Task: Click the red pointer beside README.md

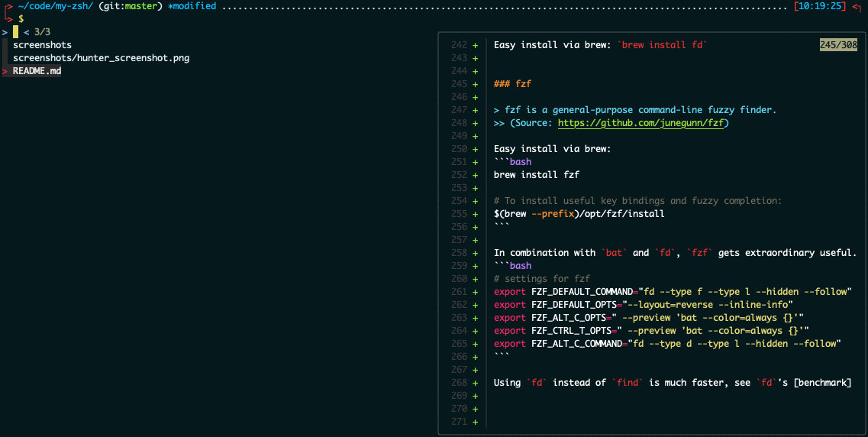Action: [x=5, y=71]
